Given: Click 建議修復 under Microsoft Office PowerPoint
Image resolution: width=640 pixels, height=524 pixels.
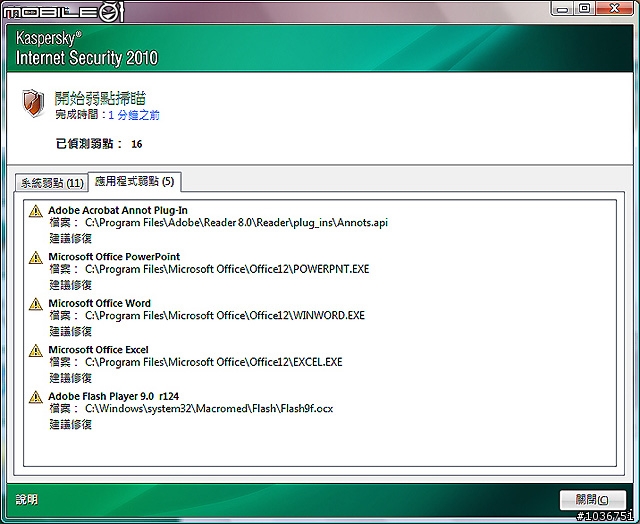Looking at the screenshot, I should [71, 285].
